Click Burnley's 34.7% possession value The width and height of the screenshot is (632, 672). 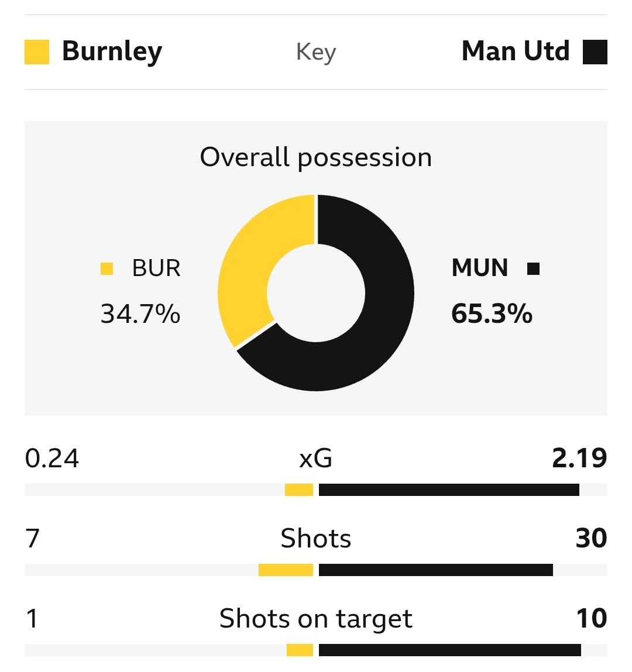tap(140, 314)
